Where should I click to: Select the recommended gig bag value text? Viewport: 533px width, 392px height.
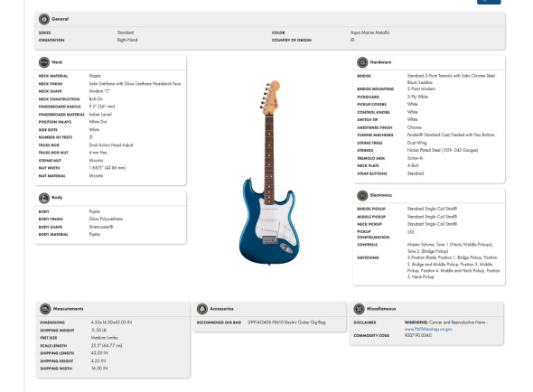click(286, 322)
